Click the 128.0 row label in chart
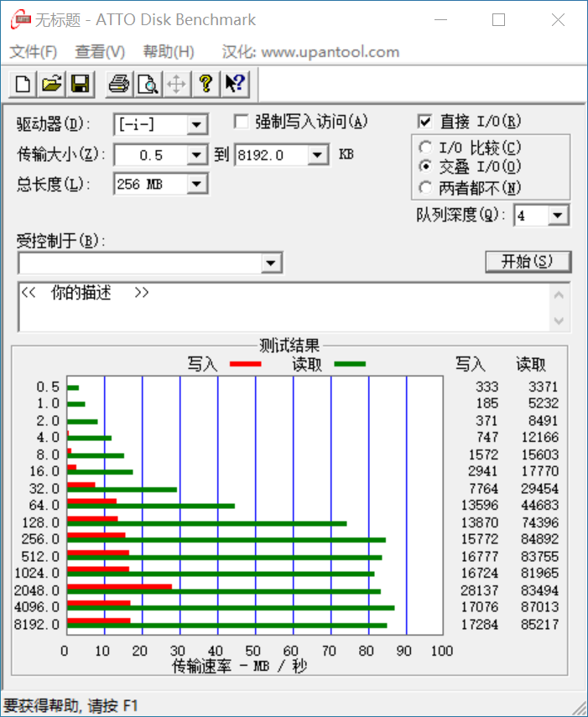This screenshot has width=588, height=717. (41, 522)
